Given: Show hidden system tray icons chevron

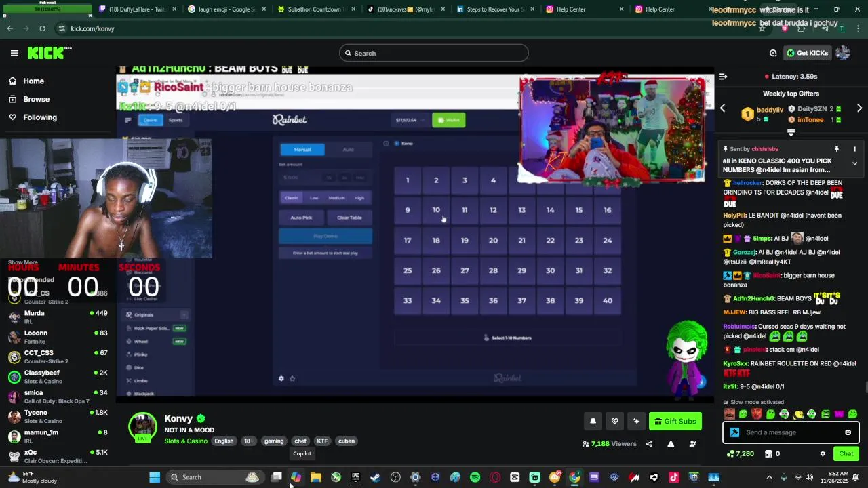Looking at the screenshot, I should coord(769,477).
